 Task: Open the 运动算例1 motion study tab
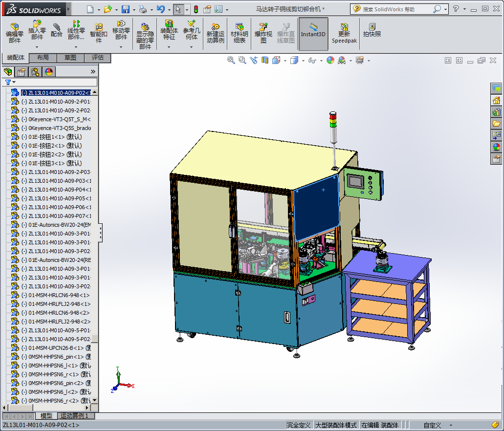[75, 416]
